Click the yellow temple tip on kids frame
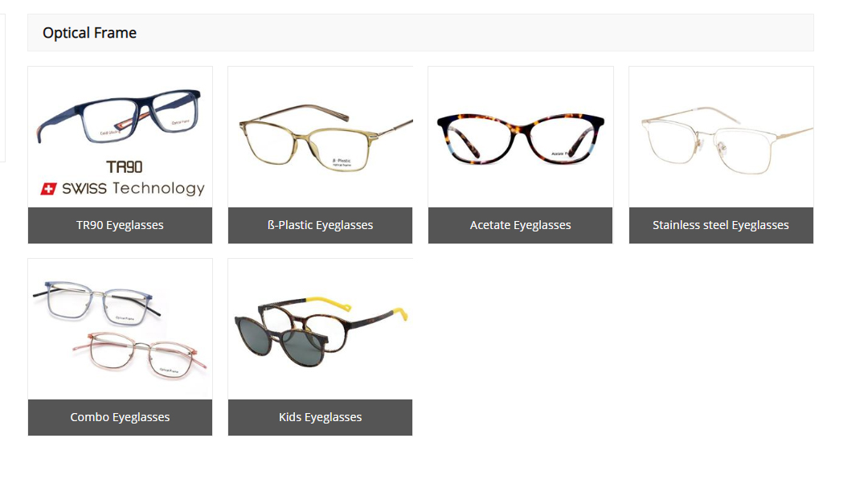Viewport: 868px width, 479px height. [400, 313]
